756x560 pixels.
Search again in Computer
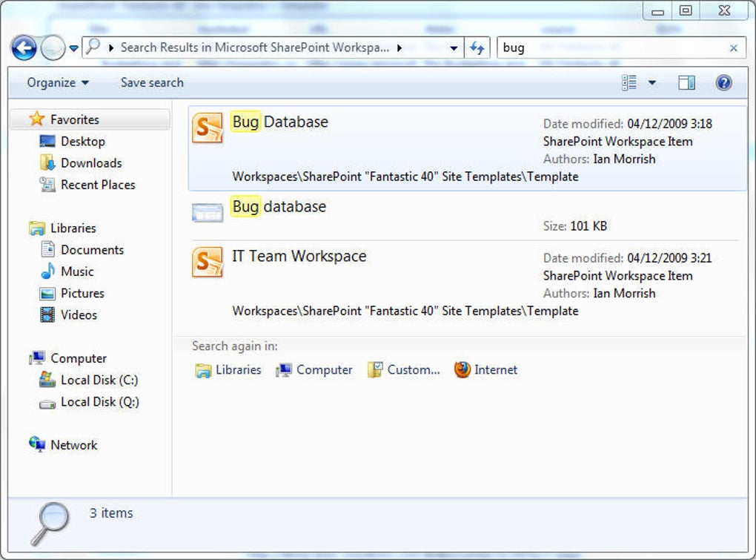(314, 370)
